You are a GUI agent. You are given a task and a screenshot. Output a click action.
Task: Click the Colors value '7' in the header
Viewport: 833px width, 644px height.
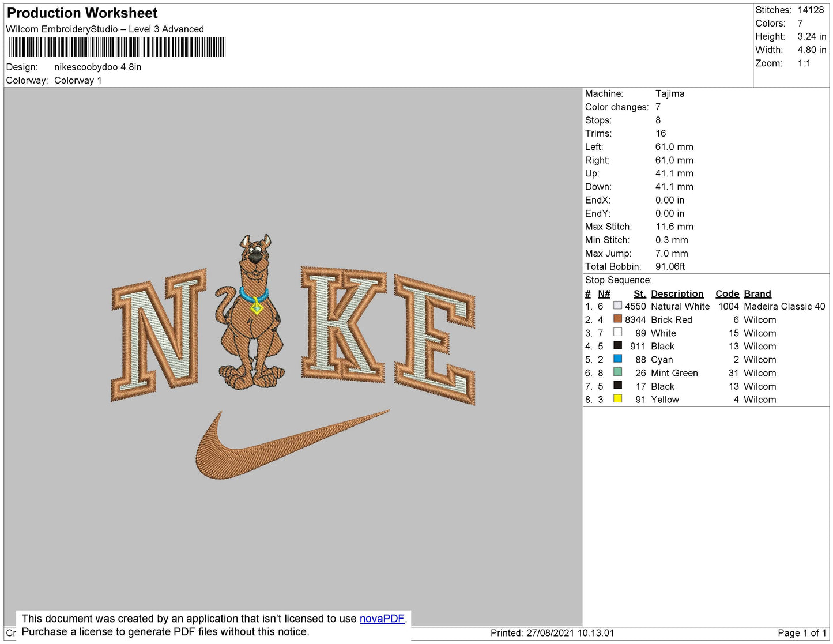coord(800,23)
